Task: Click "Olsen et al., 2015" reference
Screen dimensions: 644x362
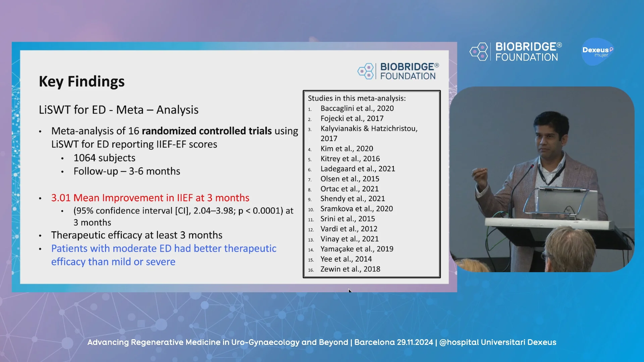Action: click(350, 179)
